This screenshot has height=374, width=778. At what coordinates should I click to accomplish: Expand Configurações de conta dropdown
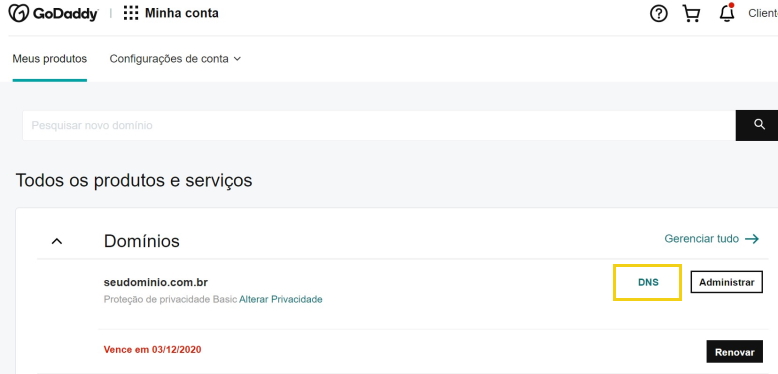tap(175, 59)
